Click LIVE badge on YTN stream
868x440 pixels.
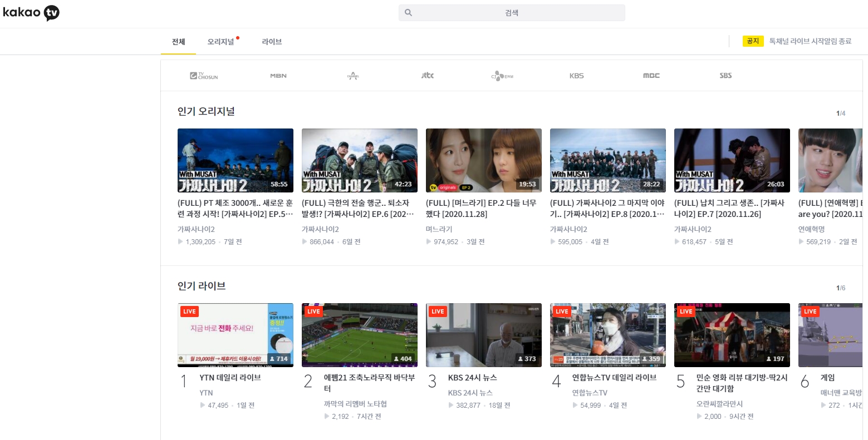click(x=190, y=312)
